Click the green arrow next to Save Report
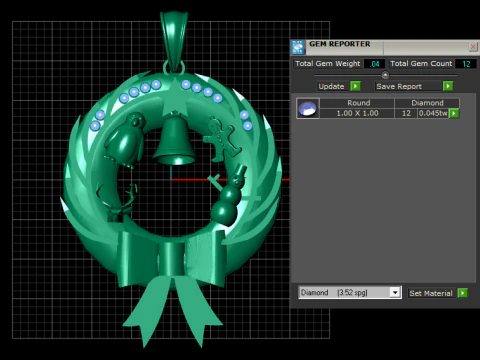This screenshot has height=360, width=480. click(448, 86)
